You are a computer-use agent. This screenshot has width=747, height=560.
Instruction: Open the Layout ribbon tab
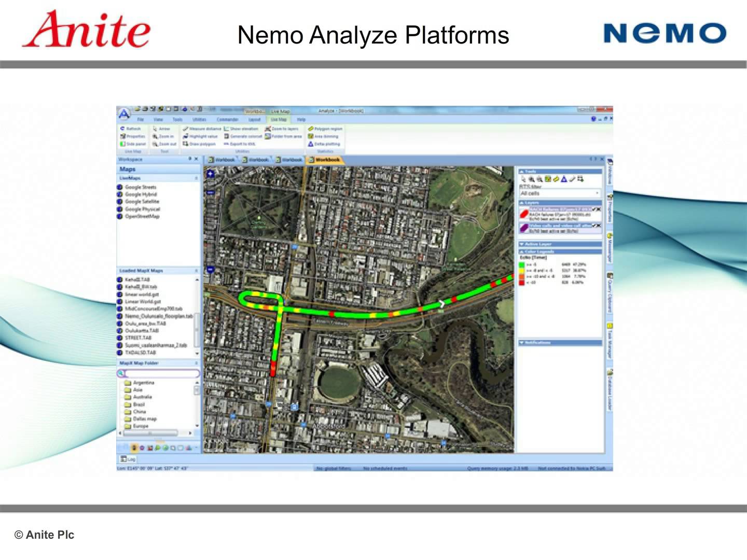pyautogui.click(x=254, y=120)
